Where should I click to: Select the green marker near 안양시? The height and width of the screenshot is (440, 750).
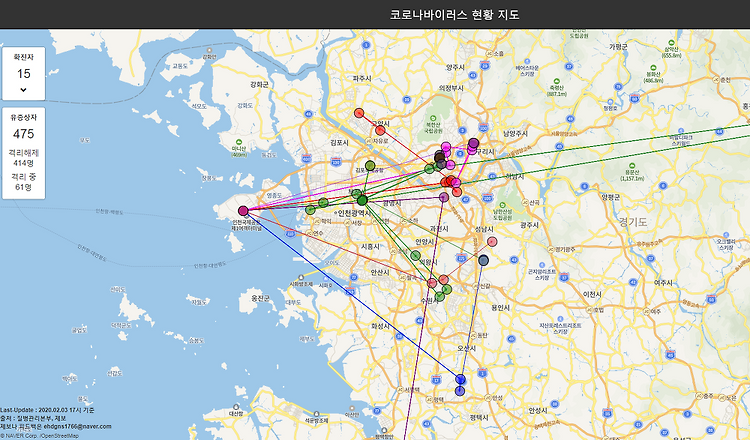click(x=415, y=255)
